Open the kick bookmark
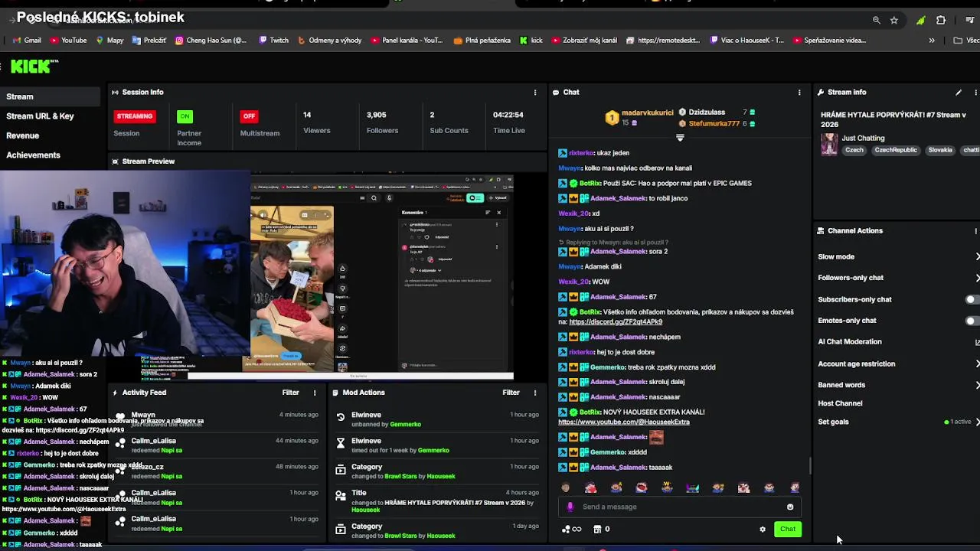The height and width of the screenshot is (551, 980). point(531,41)
